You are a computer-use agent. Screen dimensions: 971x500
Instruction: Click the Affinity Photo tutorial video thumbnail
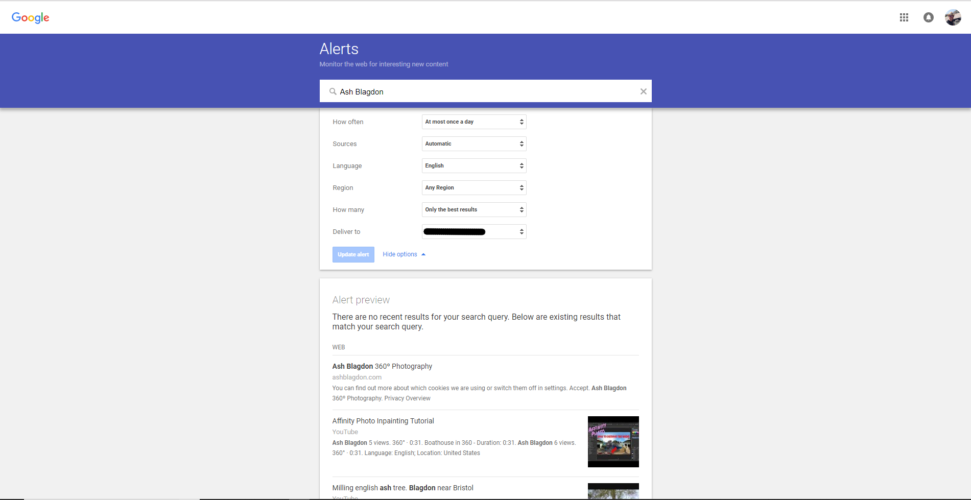click(x=613, y=442)
